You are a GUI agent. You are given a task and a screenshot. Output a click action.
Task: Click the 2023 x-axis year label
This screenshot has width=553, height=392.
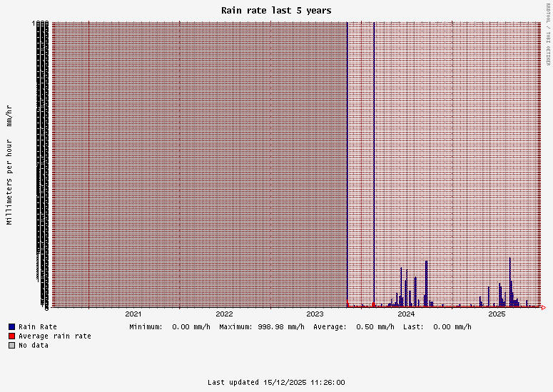(x=315, y=314)
